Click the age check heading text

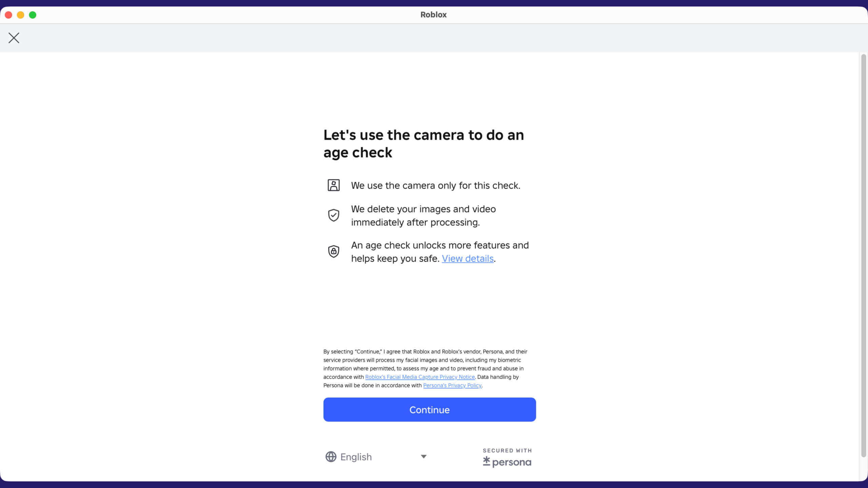click(423, 143)
